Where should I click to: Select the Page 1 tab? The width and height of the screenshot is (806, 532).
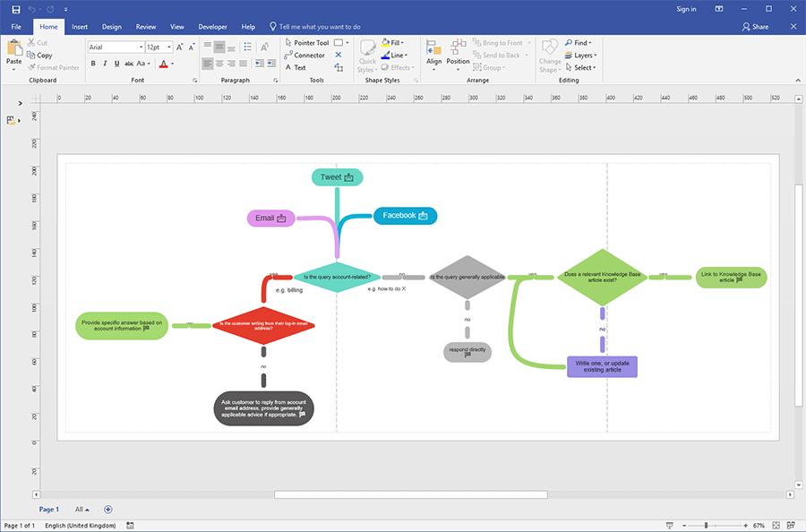(x=49, y=510)
